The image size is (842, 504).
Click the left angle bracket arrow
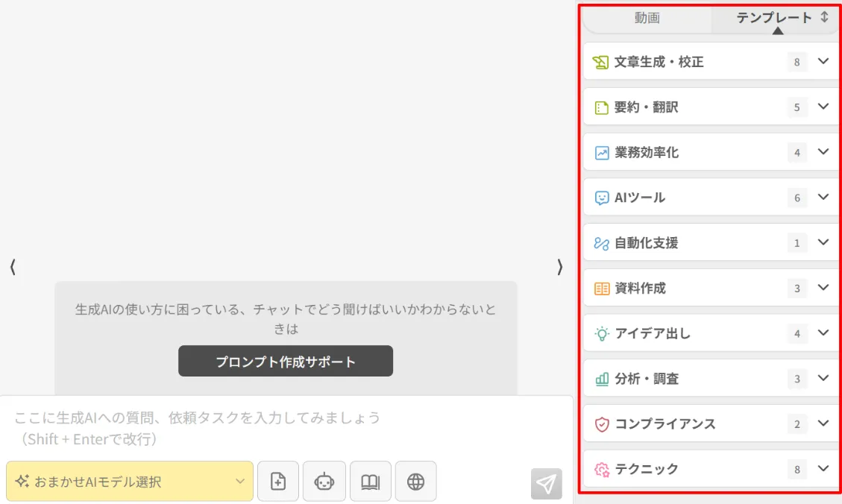pyautogui.click(x=13, y=267)
